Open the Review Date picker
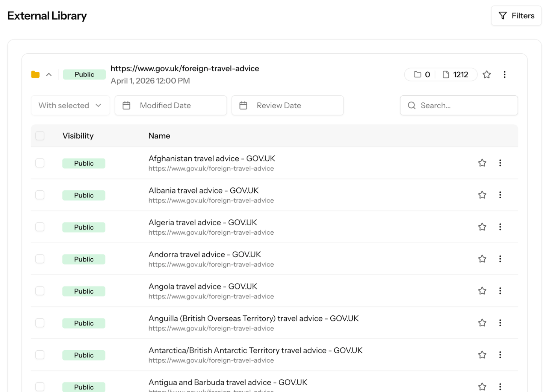 pyautogui.click(x=287, y=106)
